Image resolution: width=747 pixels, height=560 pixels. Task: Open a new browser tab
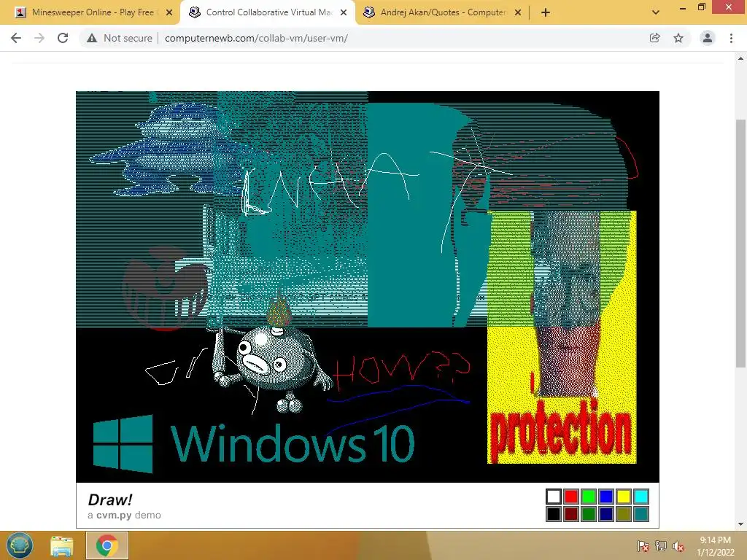pos(546,12)
